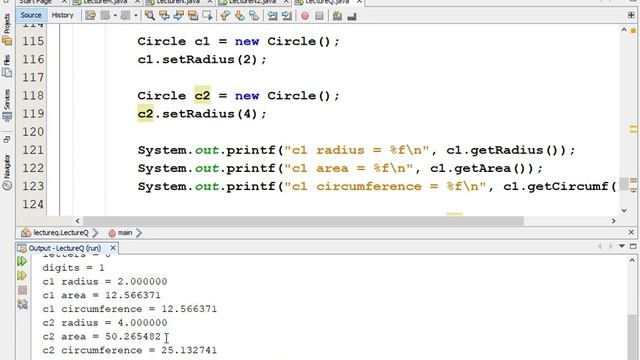Maximize the Output panel
This screenshot has height=360, width=640.
[x=633, y=246]
